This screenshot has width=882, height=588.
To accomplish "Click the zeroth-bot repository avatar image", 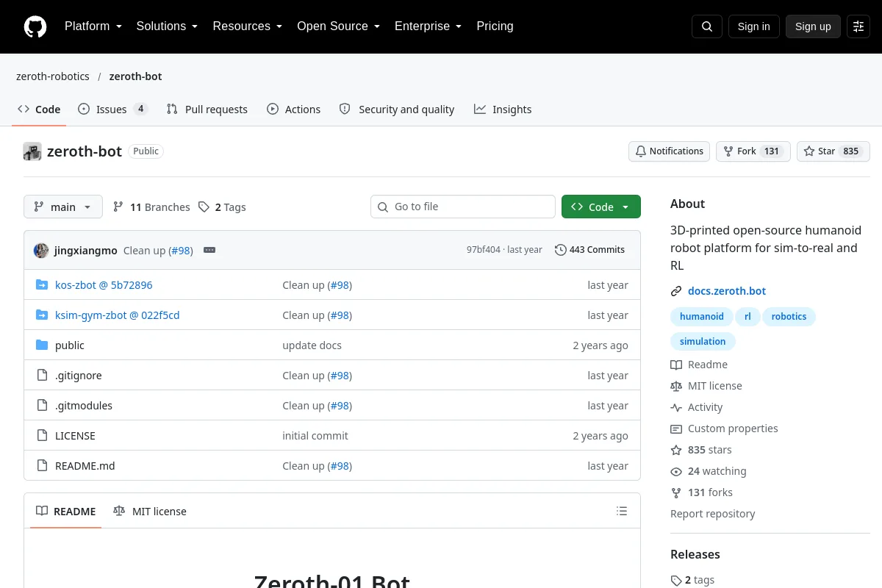I will tap(32, 151).
